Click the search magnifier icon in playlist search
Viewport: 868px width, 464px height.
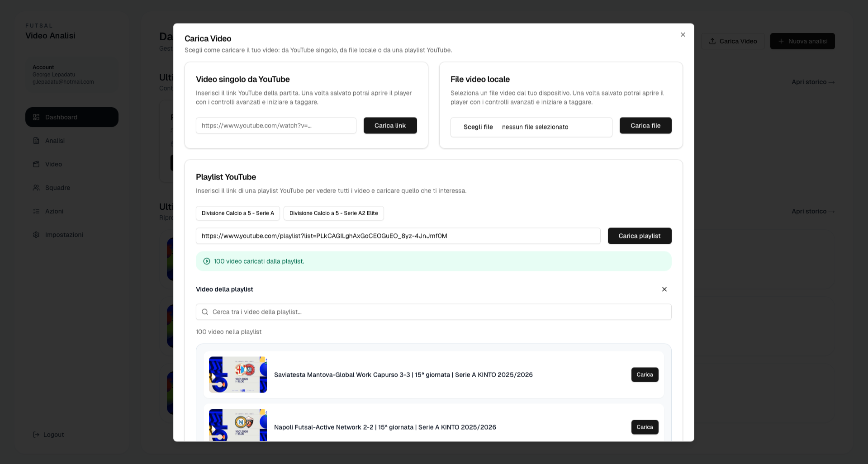point(205,312)
